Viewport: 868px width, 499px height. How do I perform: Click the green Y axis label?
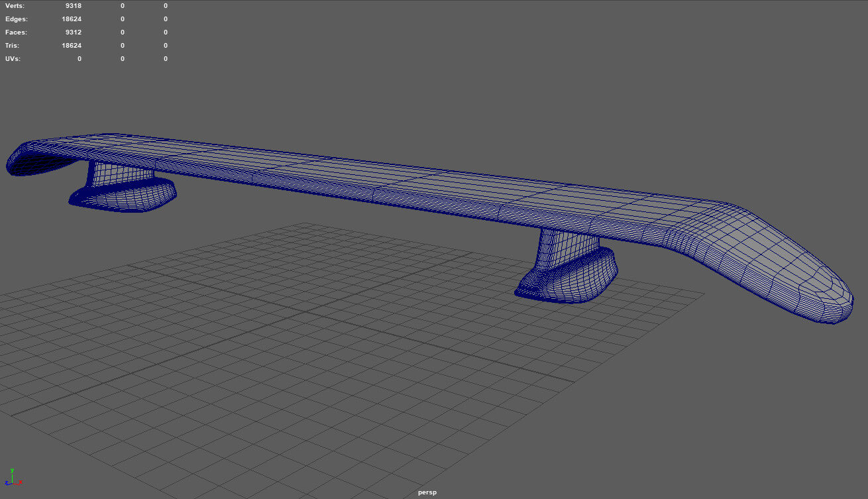coord(11,470)
